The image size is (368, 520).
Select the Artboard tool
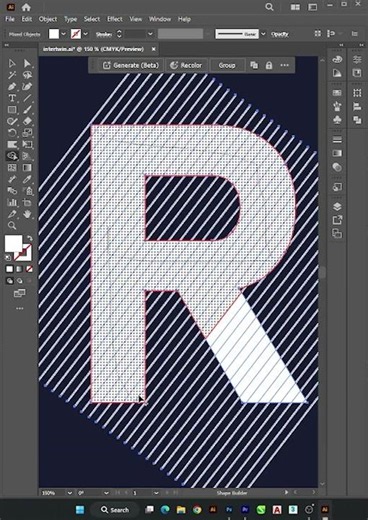[27, 202]
